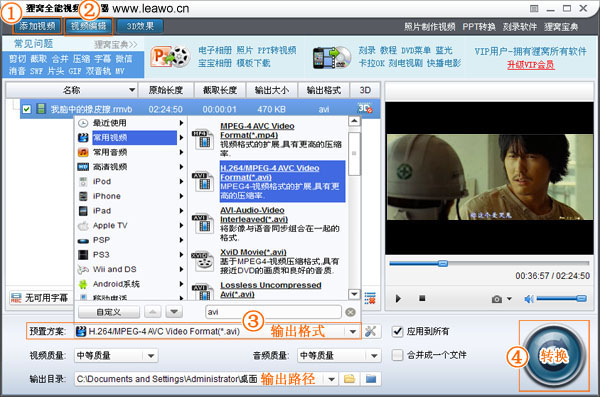
Task: Click scroll down arrow of format list
Action: click(354, 294)
